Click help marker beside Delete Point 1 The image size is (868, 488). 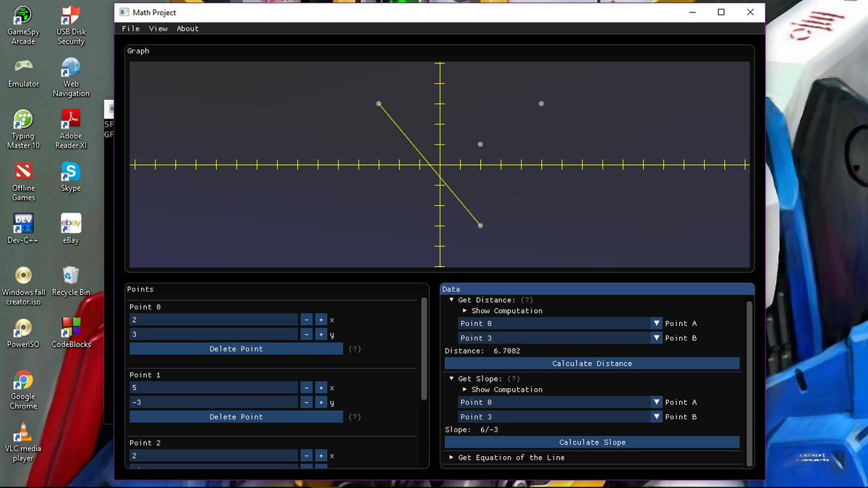(x=354, y=416)
